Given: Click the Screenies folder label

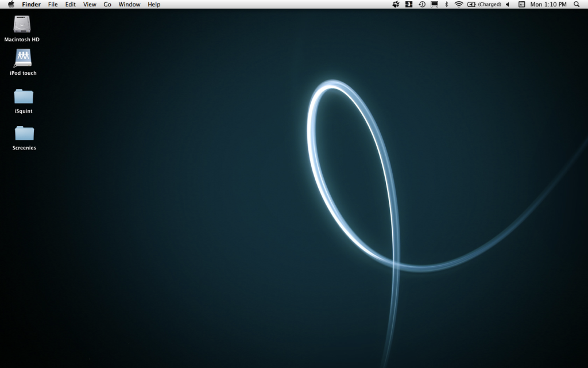Looking at the screenshot, I should click(x=24, y=148).
